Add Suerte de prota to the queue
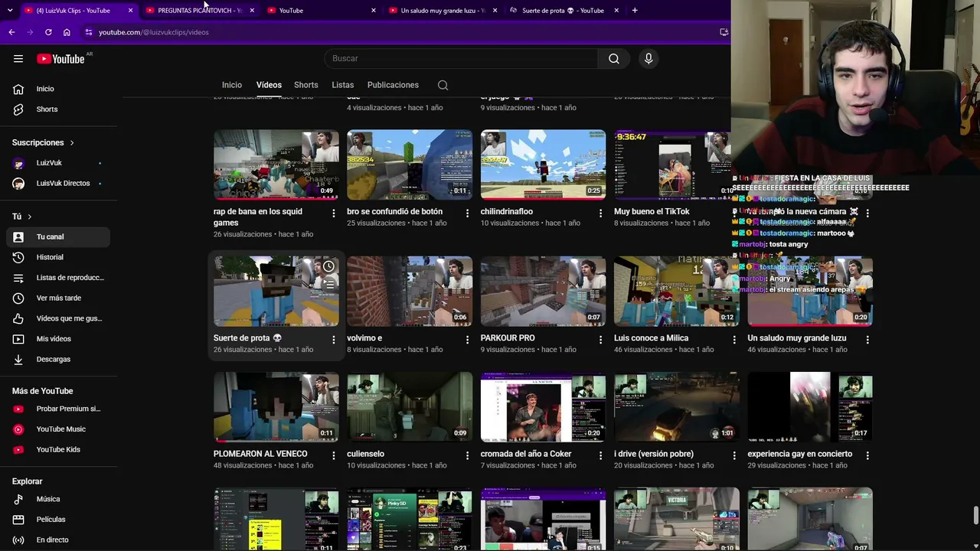This screenshot has height=551, width=980. [328, 284]
